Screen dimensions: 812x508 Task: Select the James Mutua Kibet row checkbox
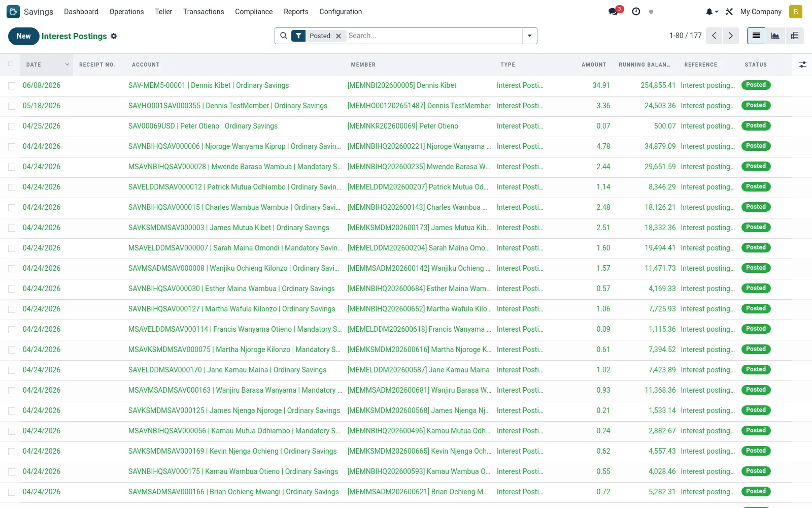(11, 228)
